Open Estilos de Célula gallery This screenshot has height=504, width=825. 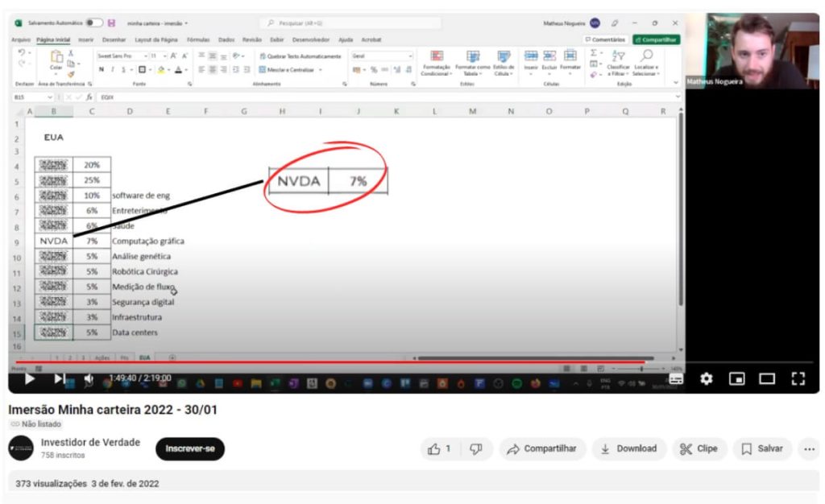(x=504, y=63)
